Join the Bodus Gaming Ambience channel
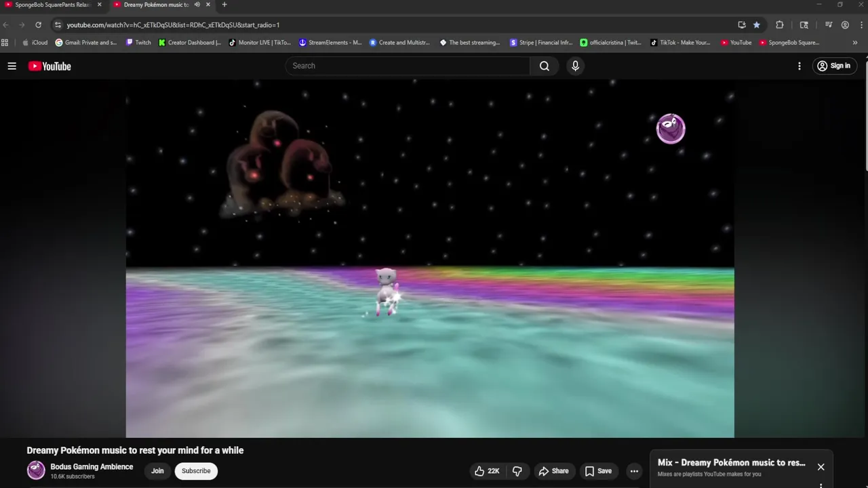The width and height of the screenshot is (868, 488). [x=157, y=471]
